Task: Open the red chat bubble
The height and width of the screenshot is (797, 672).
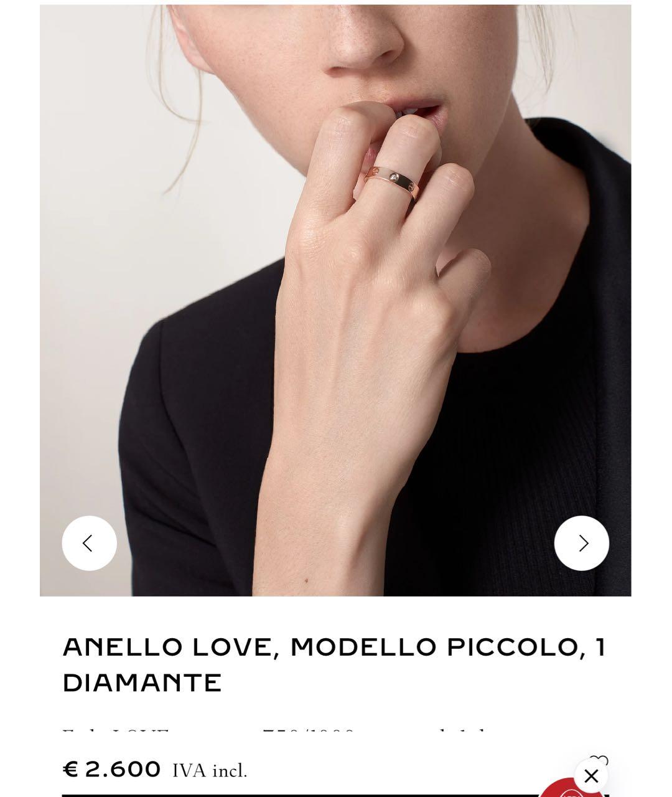Action: [x=571, y=790]
